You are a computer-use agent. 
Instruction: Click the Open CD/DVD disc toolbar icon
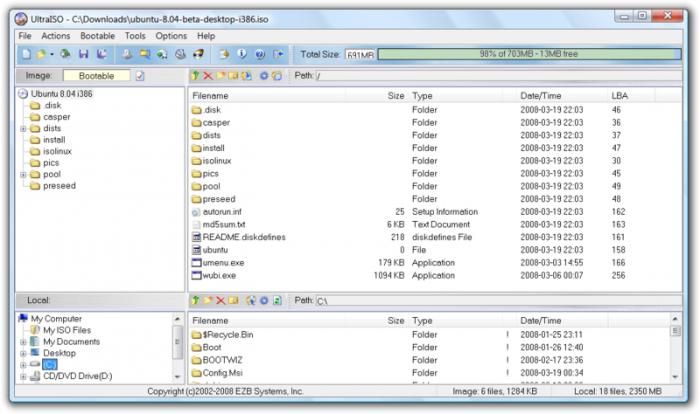(x=66, y=54)
